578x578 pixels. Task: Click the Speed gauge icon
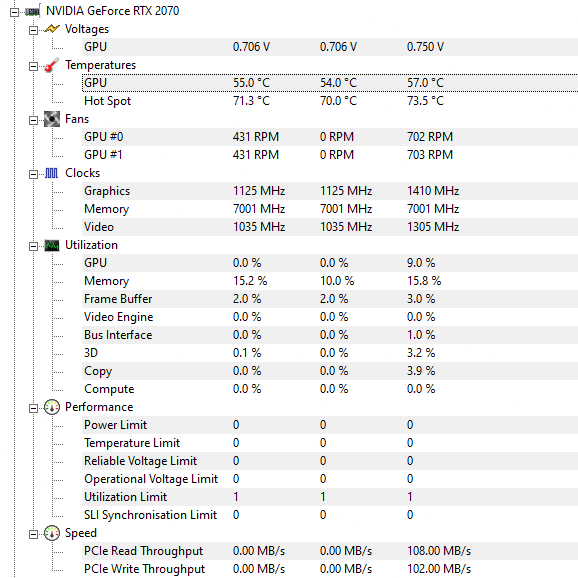click(52, 533)
